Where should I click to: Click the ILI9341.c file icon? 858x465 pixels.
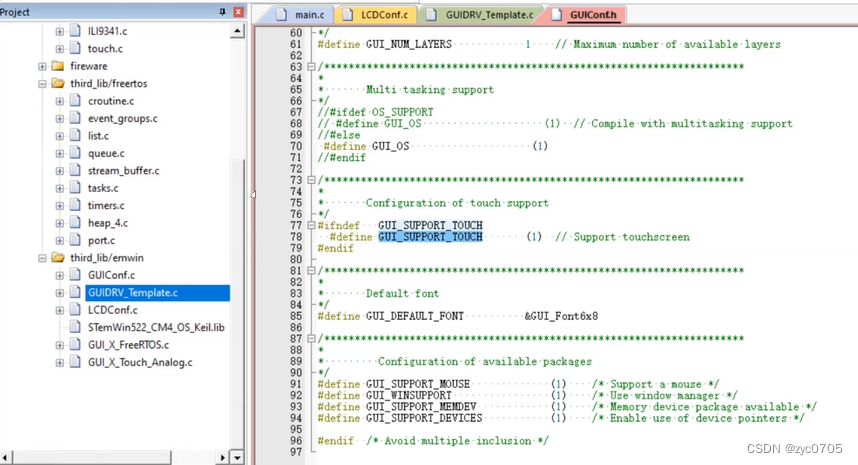[x=75, y=31]
